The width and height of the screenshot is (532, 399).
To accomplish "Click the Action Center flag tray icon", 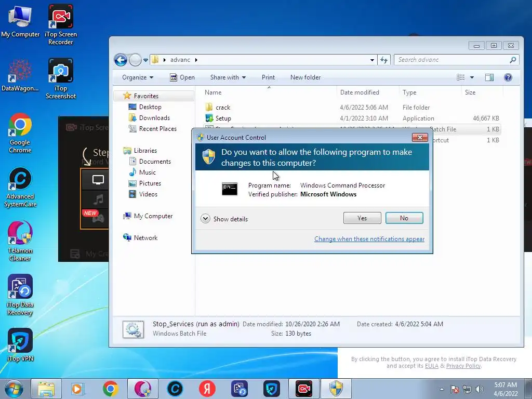I will (455, 389).
